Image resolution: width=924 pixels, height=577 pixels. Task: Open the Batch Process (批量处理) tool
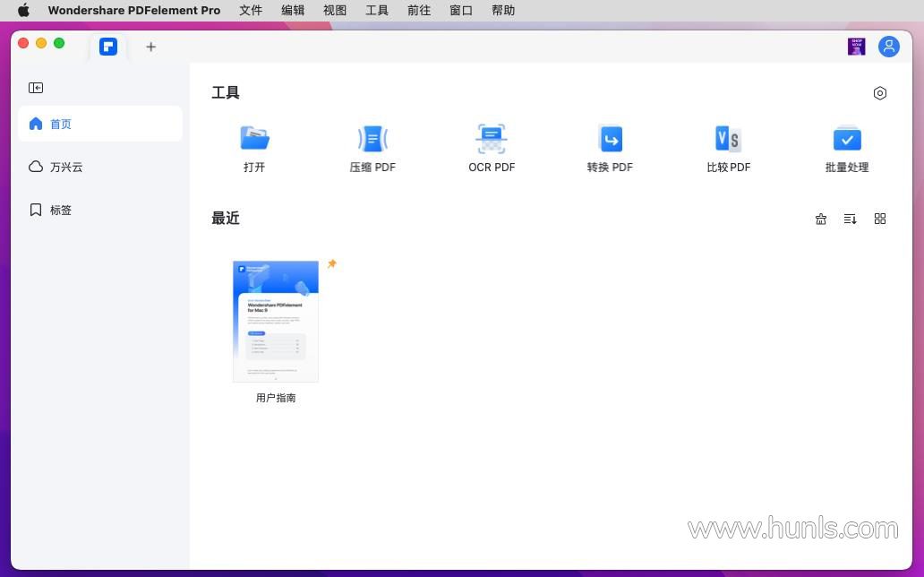[846, 139]
